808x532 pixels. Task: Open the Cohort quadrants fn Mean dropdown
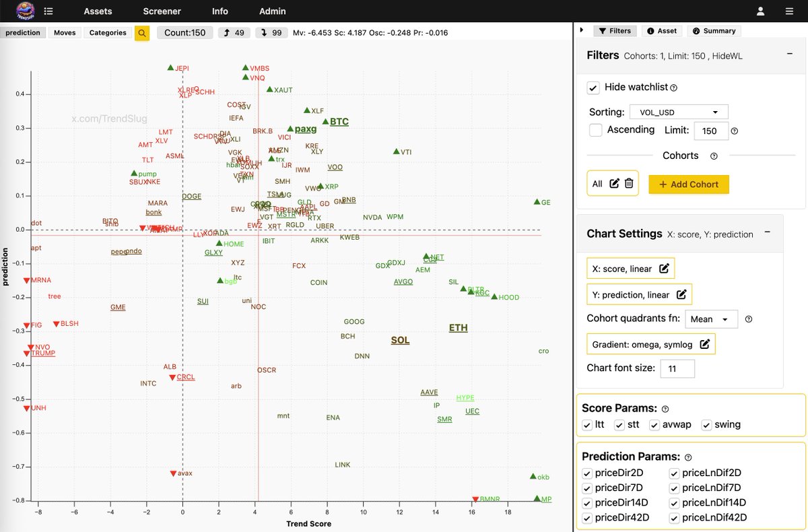(x=711, y=319)
